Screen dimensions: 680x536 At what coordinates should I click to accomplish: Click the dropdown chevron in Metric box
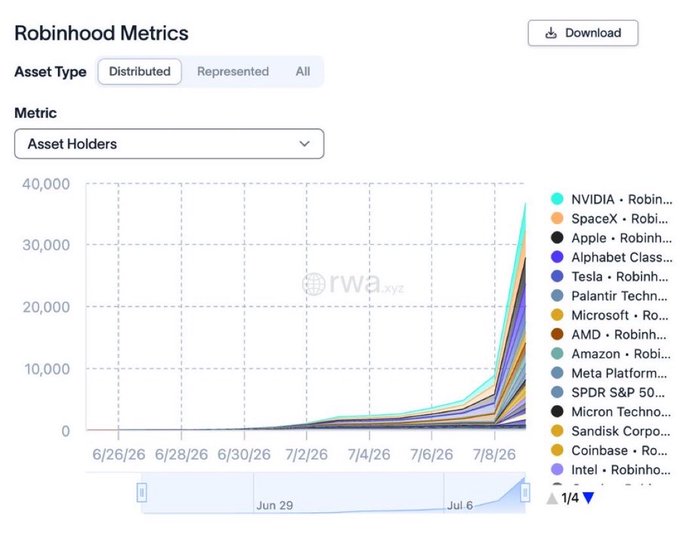(x=304, y=144)
